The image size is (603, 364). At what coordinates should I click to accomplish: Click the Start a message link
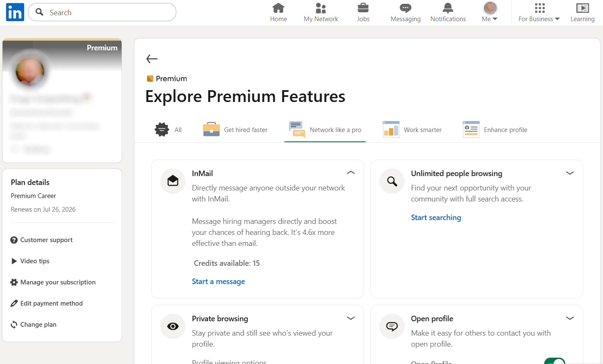pyautogui.click(x=218, y=281)
